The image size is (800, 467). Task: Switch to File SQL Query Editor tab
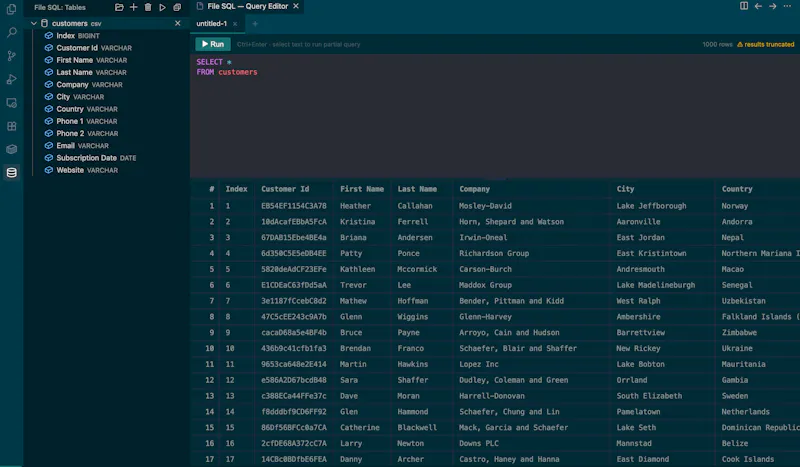247,6
